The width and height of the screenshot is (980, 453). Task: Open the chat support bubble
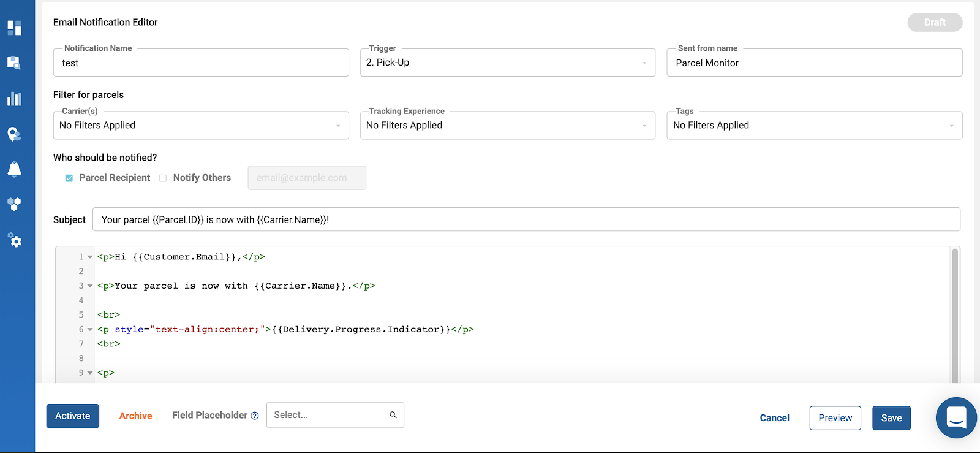pos(956,417)
